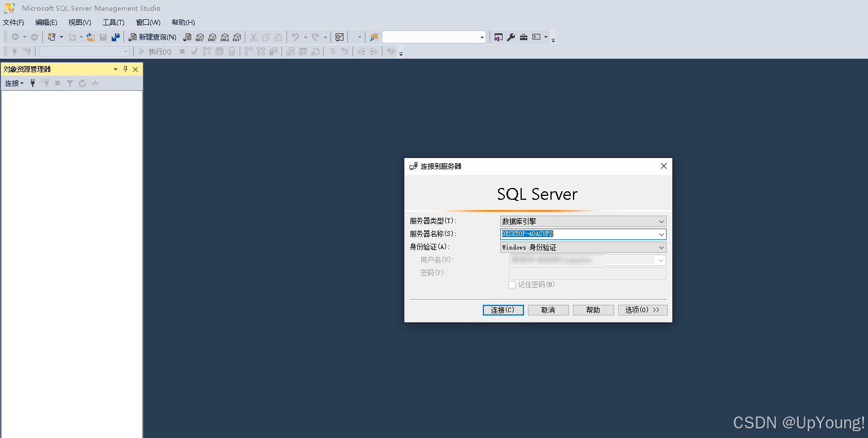Click the Save All icon
Screen dimensions: 868x438
pyautogui.click(x=116, y=37)
